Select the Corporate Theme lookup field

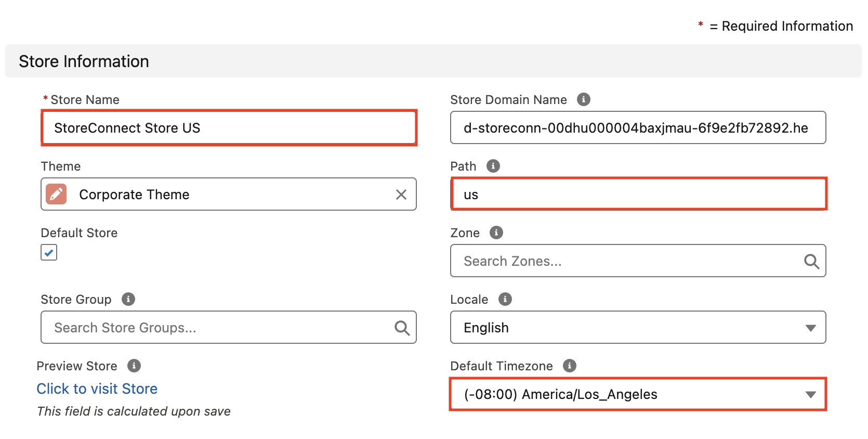coord(229,194)
